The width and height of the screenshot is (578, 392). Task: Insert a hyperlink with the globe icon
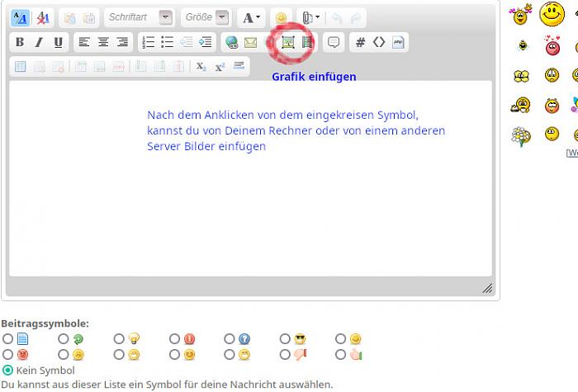pyautogui.click(x=232, y=43)
